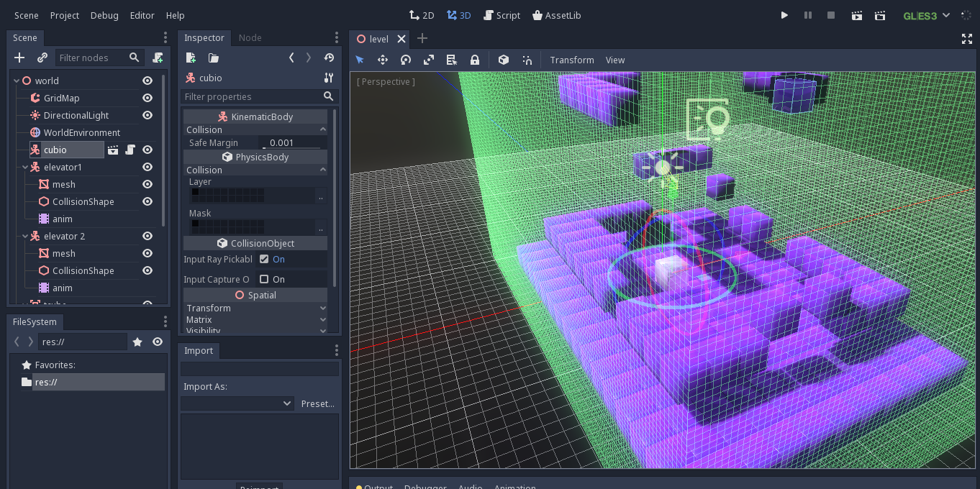Click the Safe Margin 0.001 value slider
This screenshot has width=980, height=489.
(x=293, y=142)
